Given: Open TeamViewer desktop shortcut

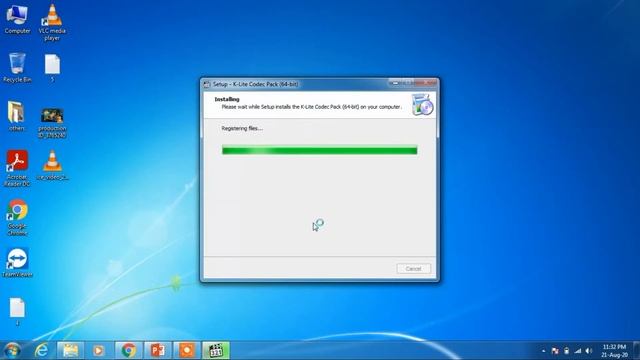Looking at the screenshot, I should (x=17, y=262).
